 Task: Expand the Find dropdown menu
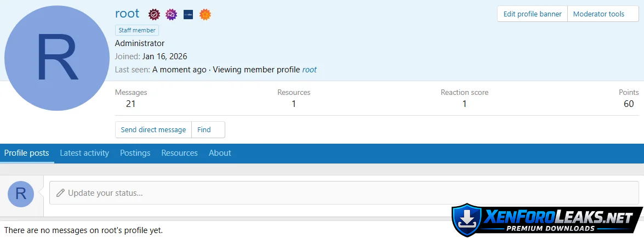(208, 130)
